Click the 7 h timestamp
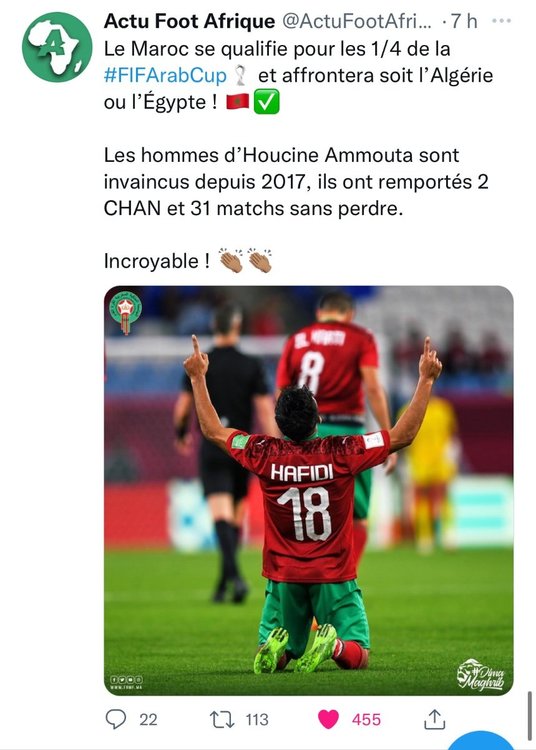The image size is (536, 750). [x=464, y=21]
